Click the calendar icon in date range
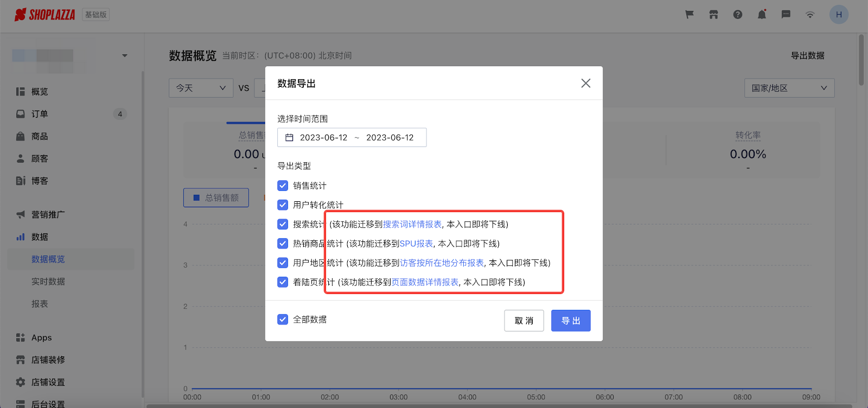Viewport: 868px width, 408px height. coord(289,138)
